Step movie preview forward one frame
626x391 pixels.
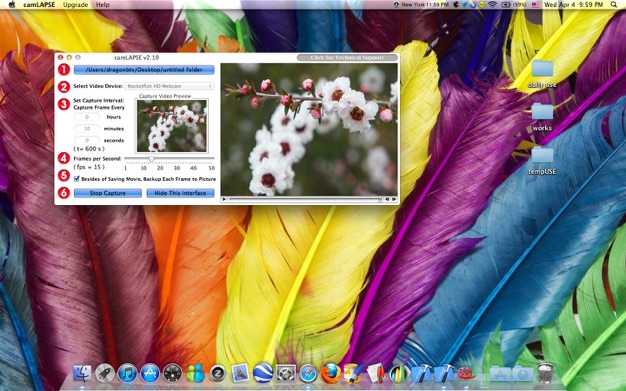[x=394, y=199]
